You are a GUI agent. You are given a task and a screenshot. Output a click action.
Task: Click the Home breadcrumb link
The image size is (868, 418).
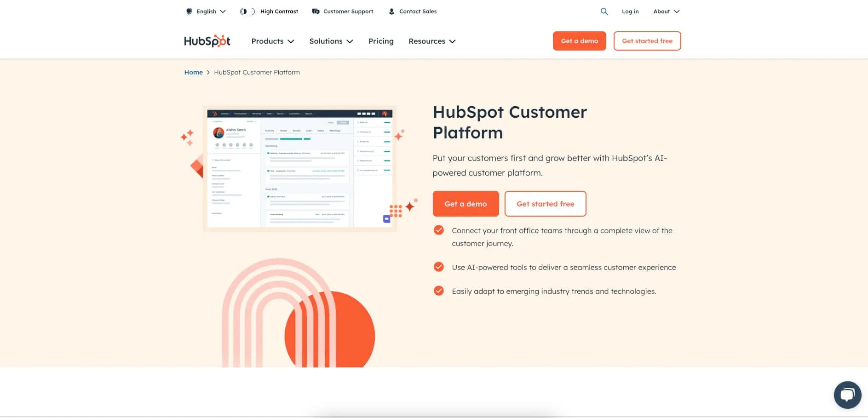click(194, 72)
